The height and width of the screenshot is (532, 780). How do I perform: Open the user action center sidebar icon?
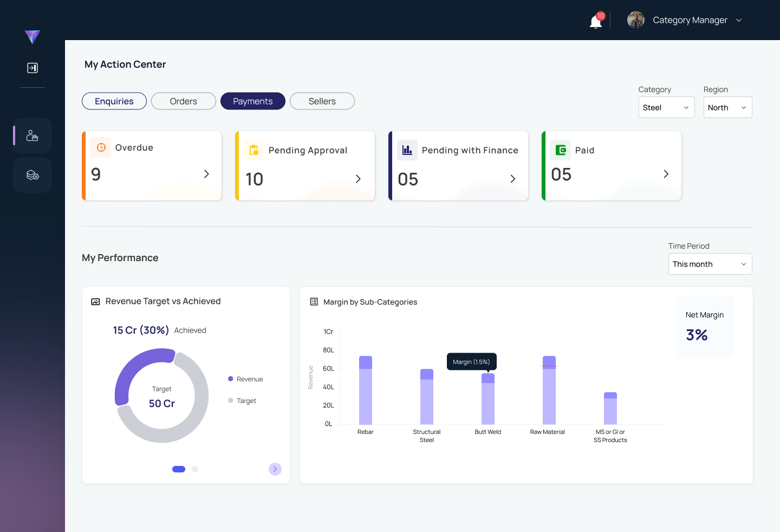32,135
